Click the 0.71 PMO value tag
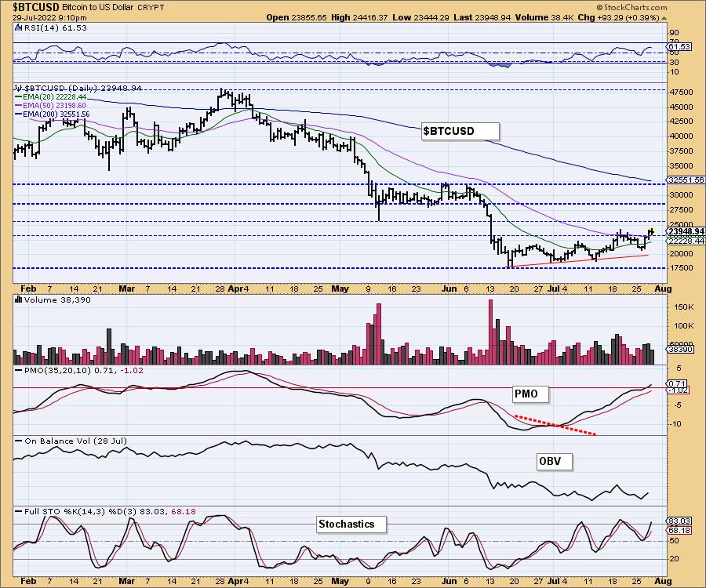Image resolution: width=706 pixels, height=588 pixels. 677,383
